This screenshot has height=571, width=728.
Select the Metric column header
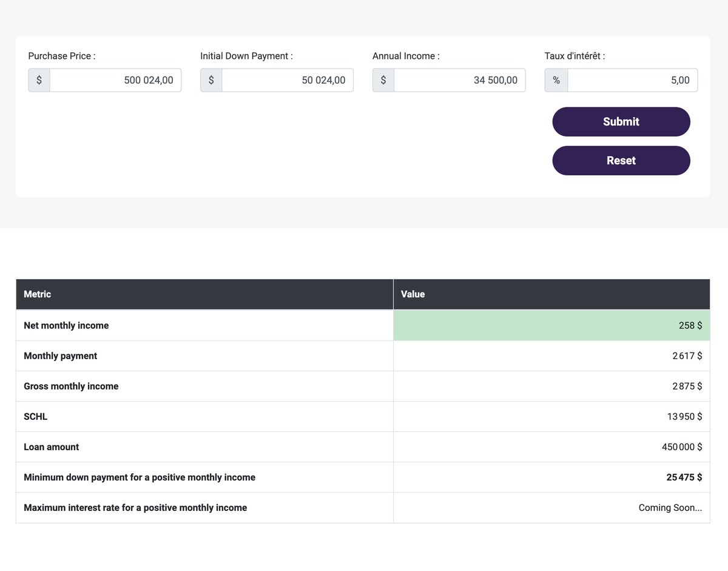click(x=37, y=294)
